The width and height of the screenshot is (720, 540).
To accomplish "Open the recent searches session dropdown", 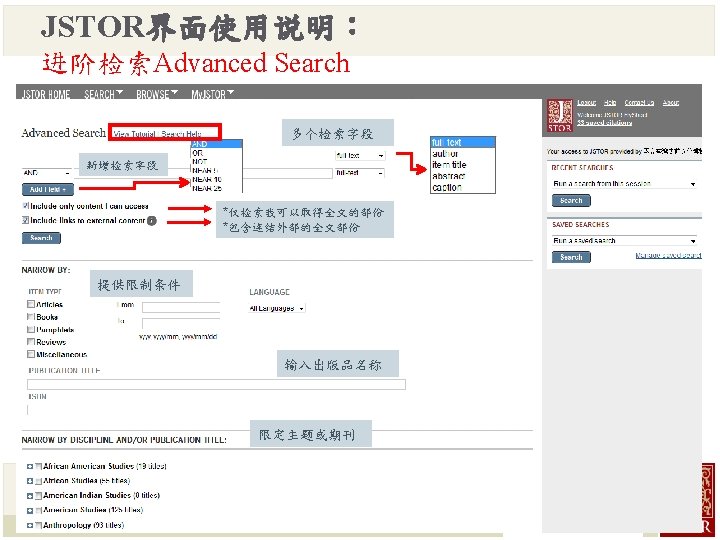I will click(x=624, y=184).
